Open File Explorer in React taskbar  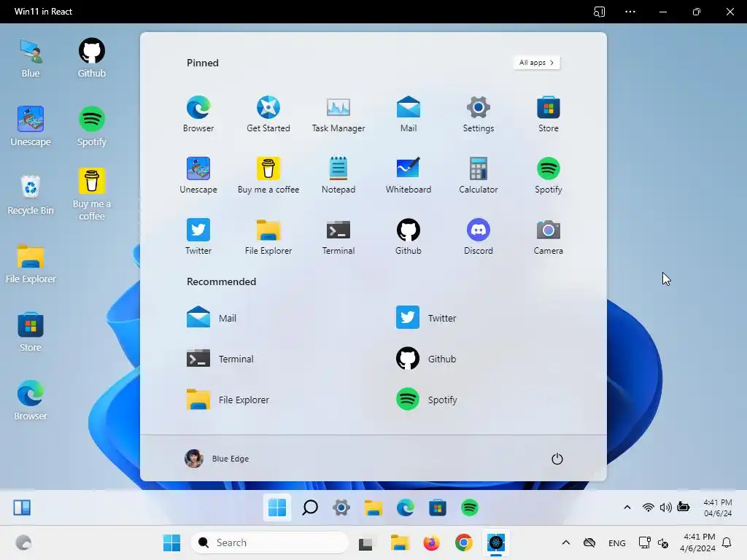tap(373, 507)
